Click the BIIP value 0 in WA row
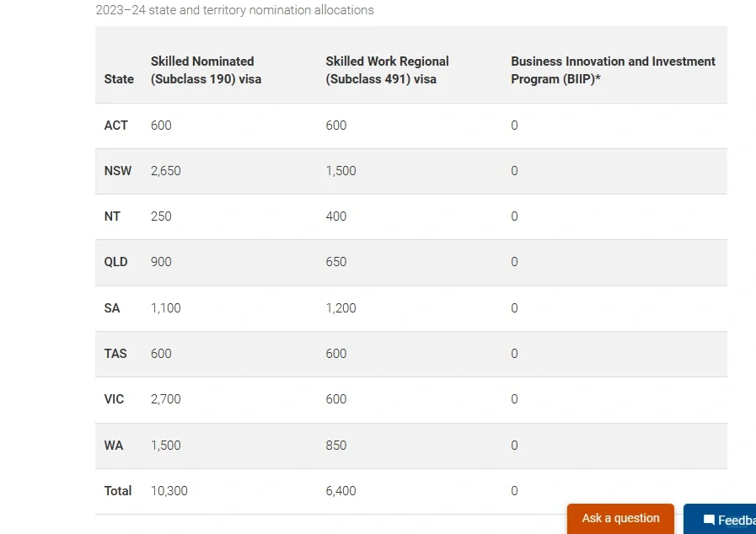This screenshot has width=756, height=534. [514, 446]
